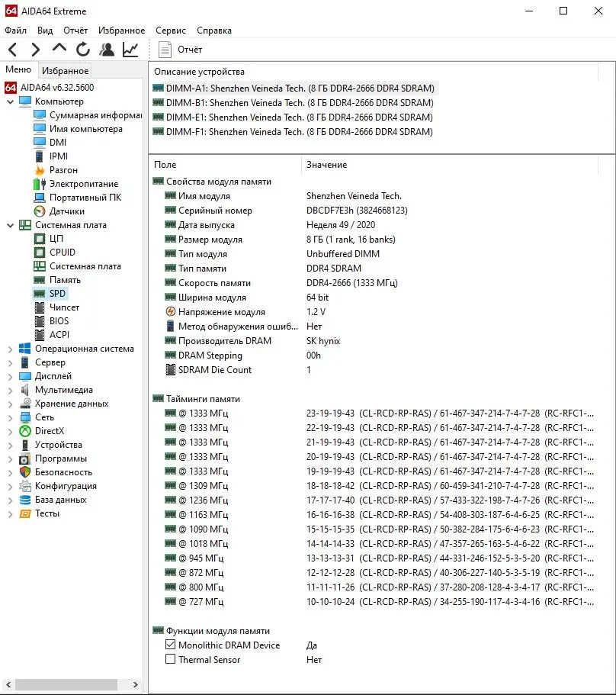
Task: Expand the Устройства node arrow
Action: (11, 445)
